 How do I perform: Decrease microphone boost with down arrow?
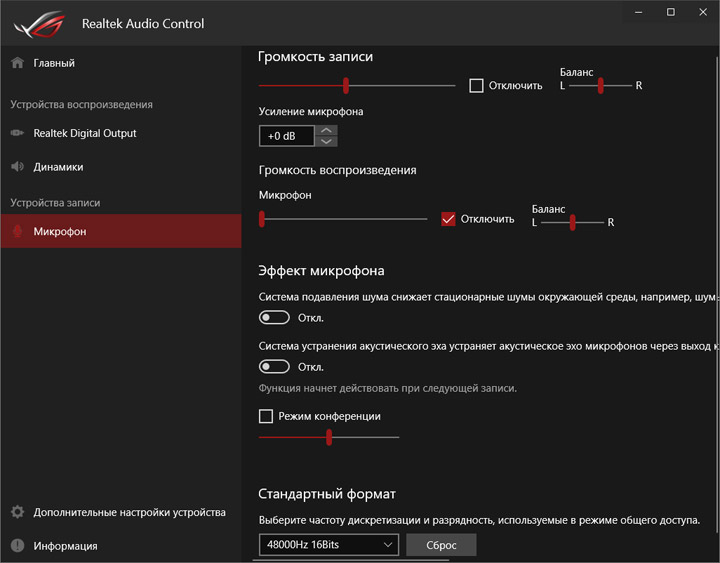327,141
